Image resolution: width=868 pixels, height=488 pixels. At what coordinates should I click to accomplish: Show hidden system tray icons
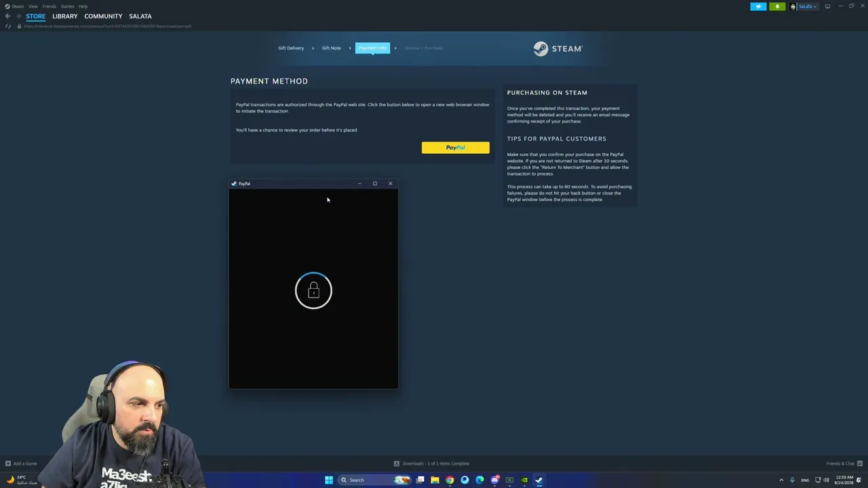(x=781, y=480)
